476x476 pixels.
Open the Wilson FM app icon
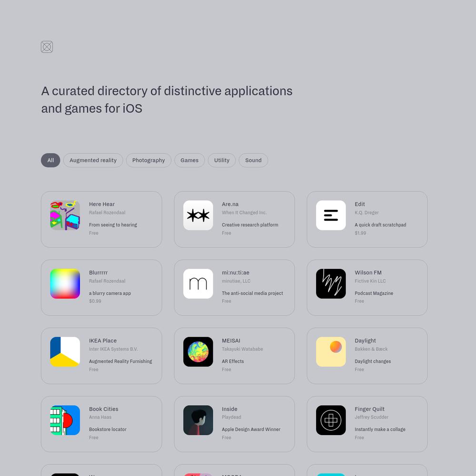331,284
